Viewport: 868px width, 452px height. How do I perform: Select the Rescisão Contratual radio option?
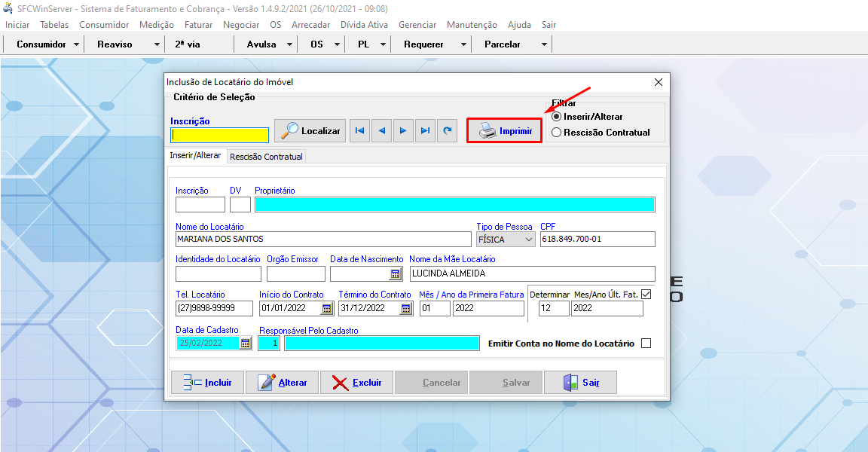pyautogui.click(x=557, y=133)
